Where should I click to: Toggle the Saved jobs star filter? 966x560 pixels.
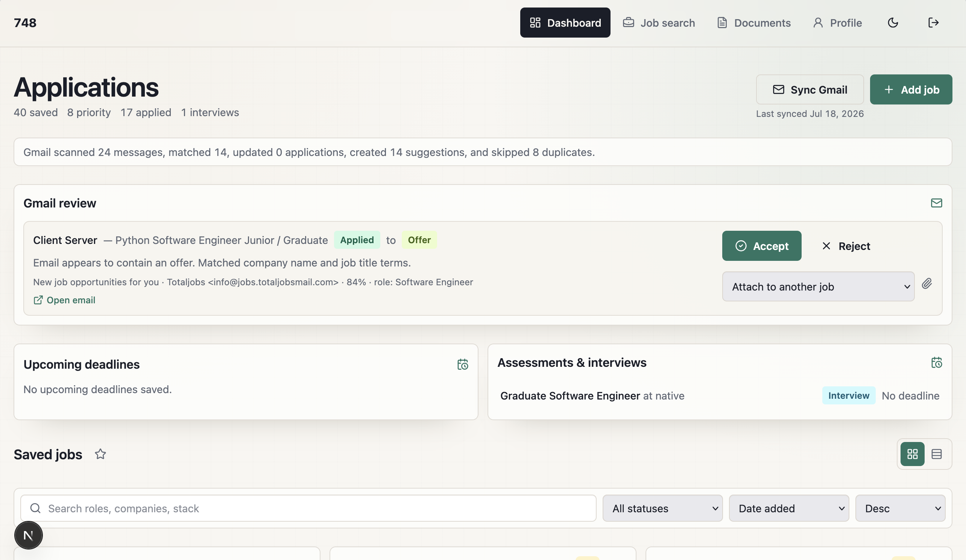tap(100, 454)
